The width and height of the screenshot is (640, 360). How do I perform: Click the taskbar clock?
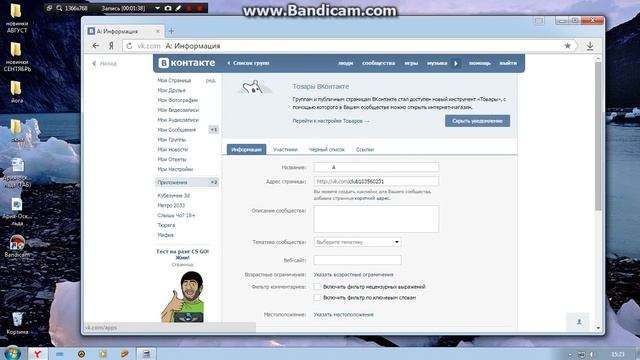pos(618,354)
